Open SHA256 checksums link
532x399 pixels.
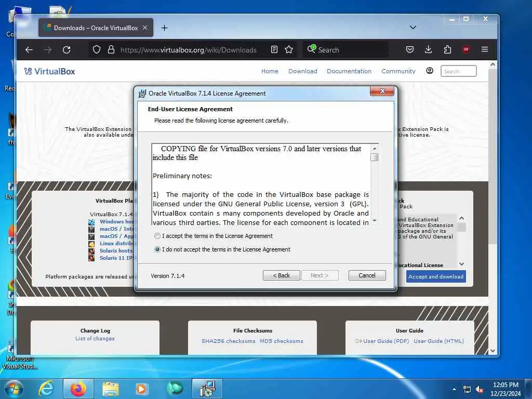click(x=229, y=341)
